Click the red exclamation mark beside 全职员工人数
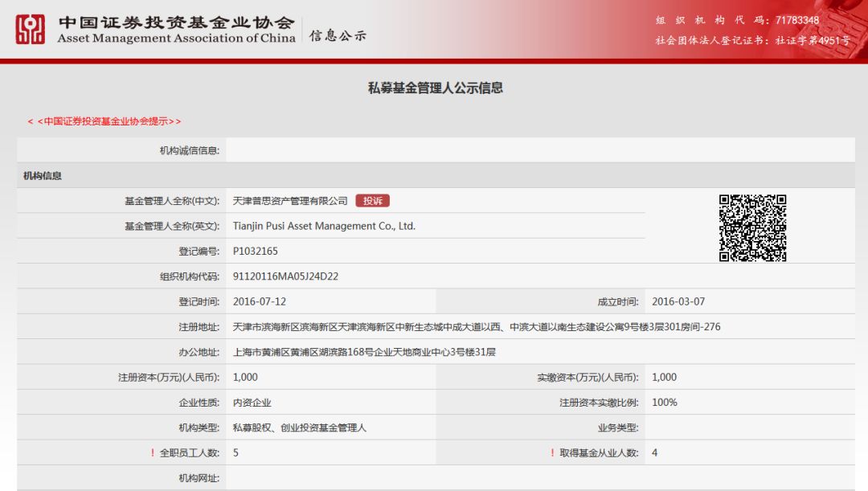 point(153,452)
